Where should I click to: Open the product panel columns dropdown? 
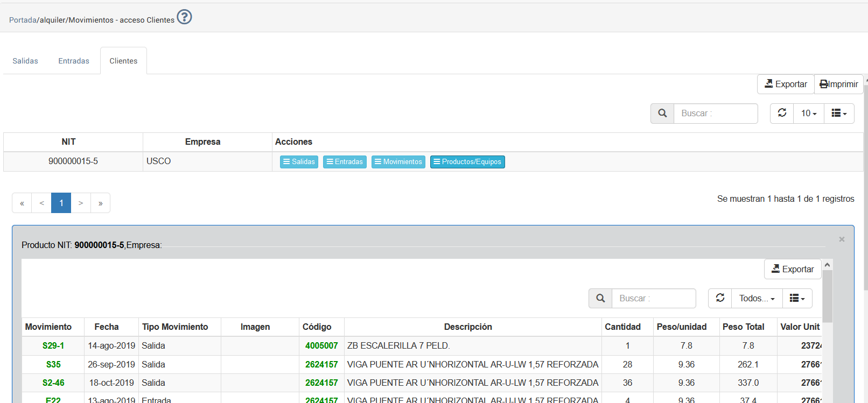click(797, 298)
